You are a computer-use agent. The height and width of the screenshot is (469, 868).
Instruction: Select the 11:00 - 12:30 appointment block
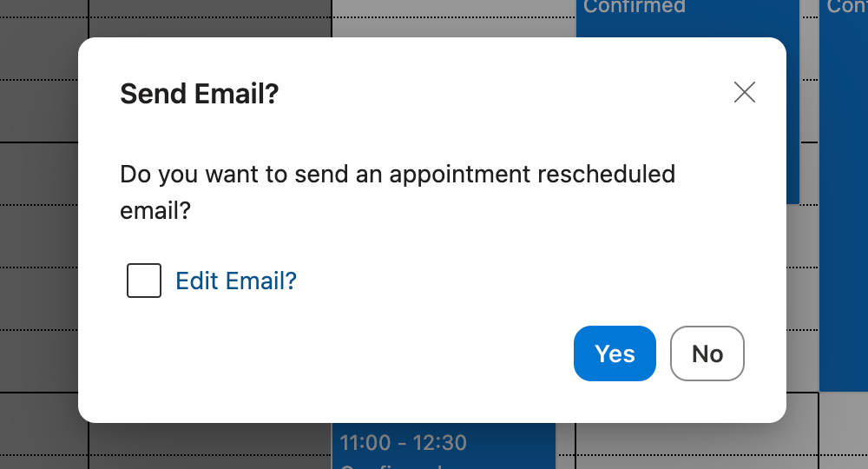tap(443, 453)
